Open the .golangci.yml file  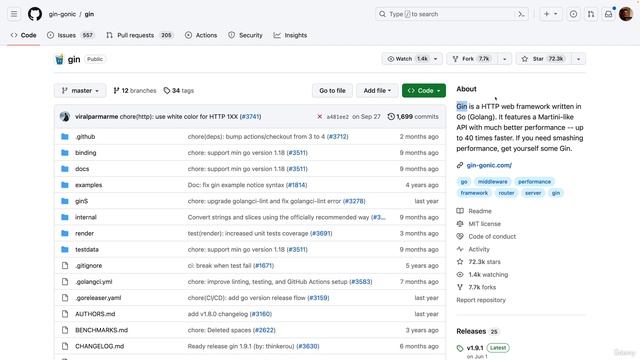93,282
